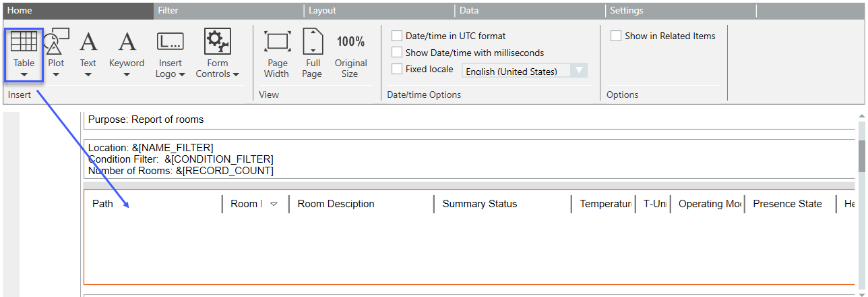
Task: Expand the Room column sort arrow
Action: [274, 204]
